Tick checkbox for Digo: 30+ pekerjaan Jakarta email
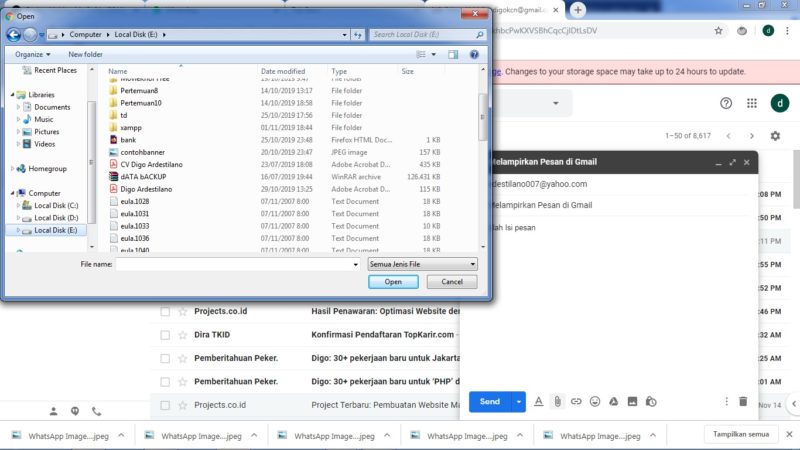Screen dimensions: 800x450 (x=165, y=359)
